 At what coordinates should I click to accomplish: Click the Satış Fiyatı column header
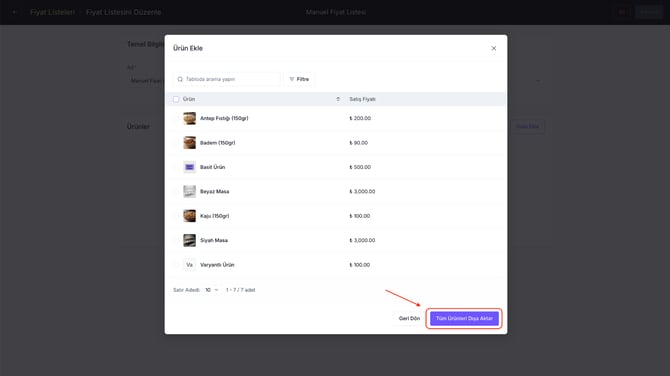pos(362,99)
